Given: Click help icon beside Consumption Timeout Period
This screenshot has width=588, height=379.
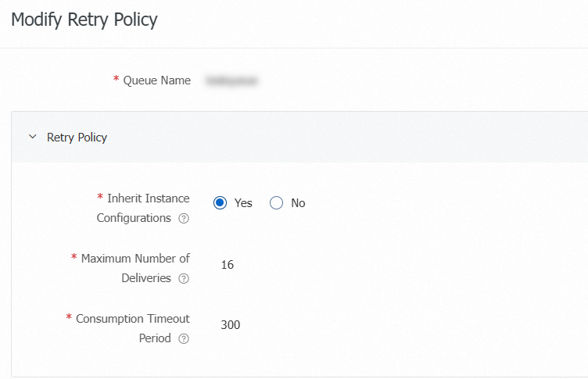Looking at the screenshot, I should coord(184,339).
